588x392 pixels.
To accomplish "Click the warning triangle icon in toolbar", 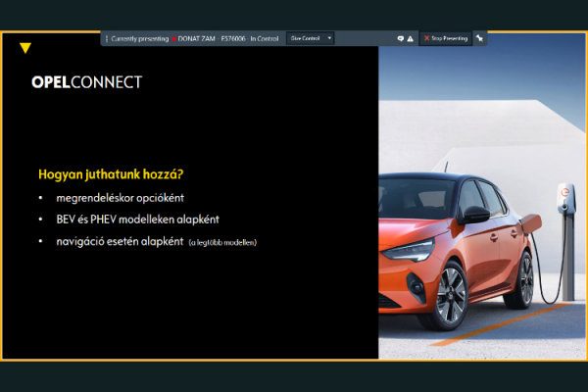I will click(410, 38).
